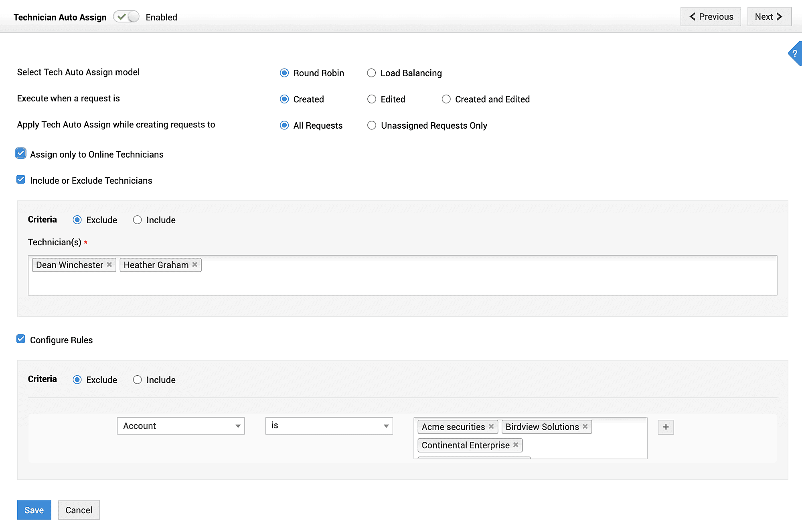Go back using the Previous button
Viewport: 802px width, 532px height.
pyautogui.click(x=710, y=16)
